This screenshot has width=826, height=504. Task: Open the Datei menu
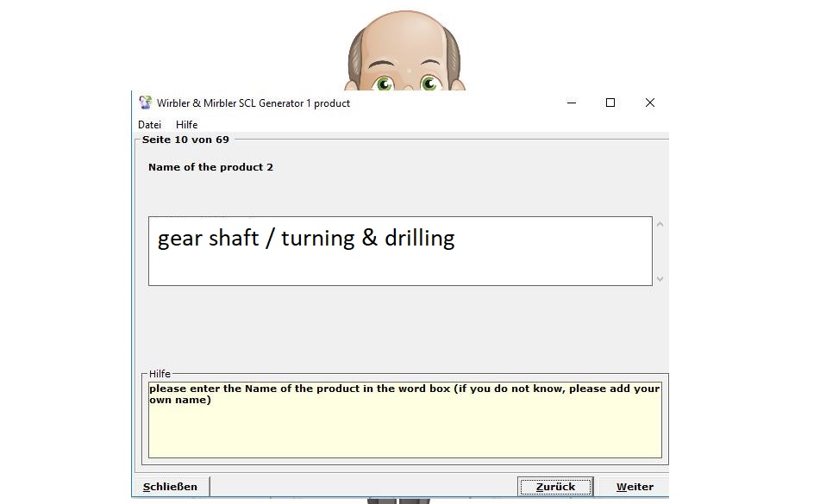pyautogui.click(x=149, y=125)
